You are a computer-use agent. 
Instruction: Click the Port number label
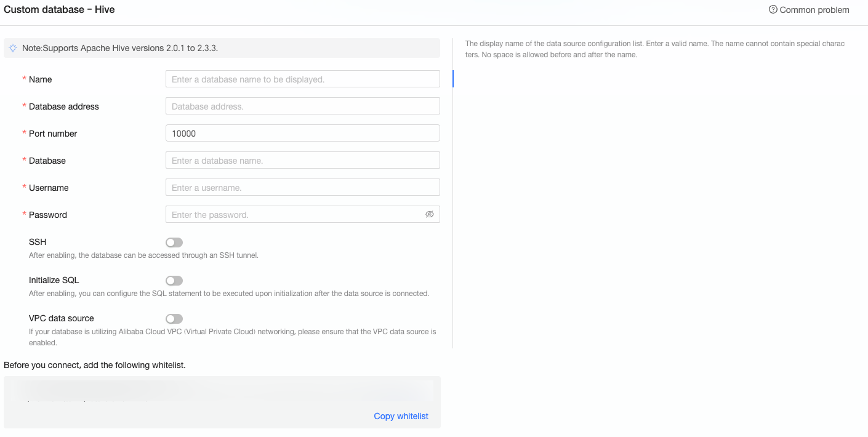(53, 134)
